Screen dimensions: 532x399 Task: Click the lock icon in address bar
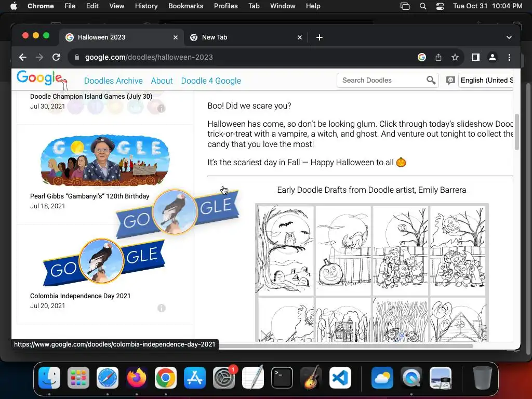[x=77, y=57]
